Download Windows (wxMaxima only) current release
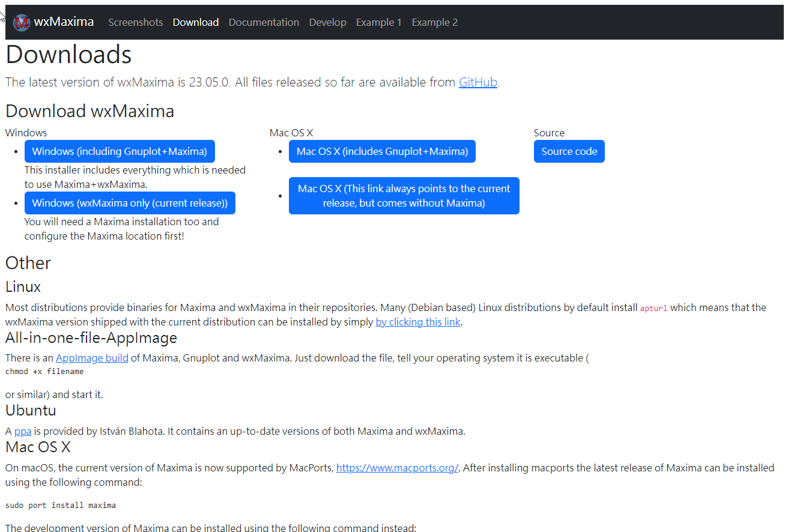The height and width of the screenshot is (532, 788). tap(130, 203)
